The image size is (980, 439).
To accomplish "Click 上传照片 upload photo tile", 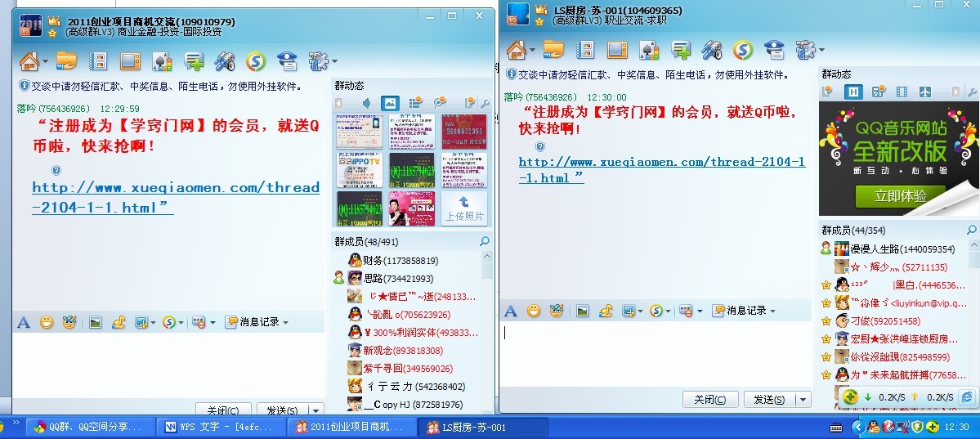I will point(463,208).
